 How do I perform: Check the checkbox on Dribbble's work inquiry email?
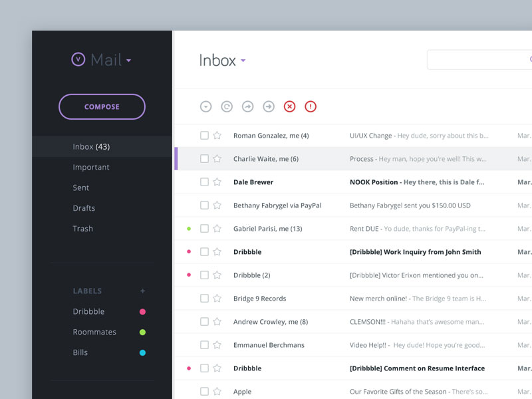point(204,251)
